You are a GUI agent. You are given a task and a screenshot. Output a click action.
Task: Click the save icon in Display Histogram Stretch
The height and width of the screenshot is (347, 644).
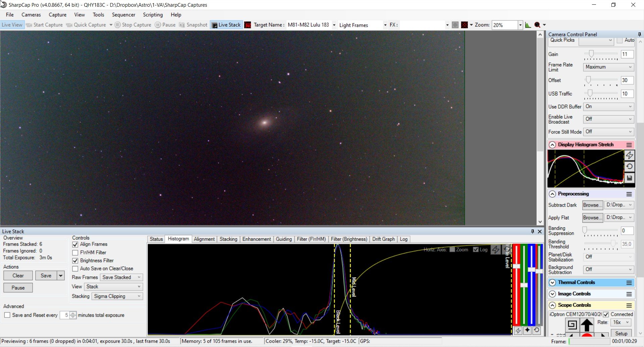630,178
